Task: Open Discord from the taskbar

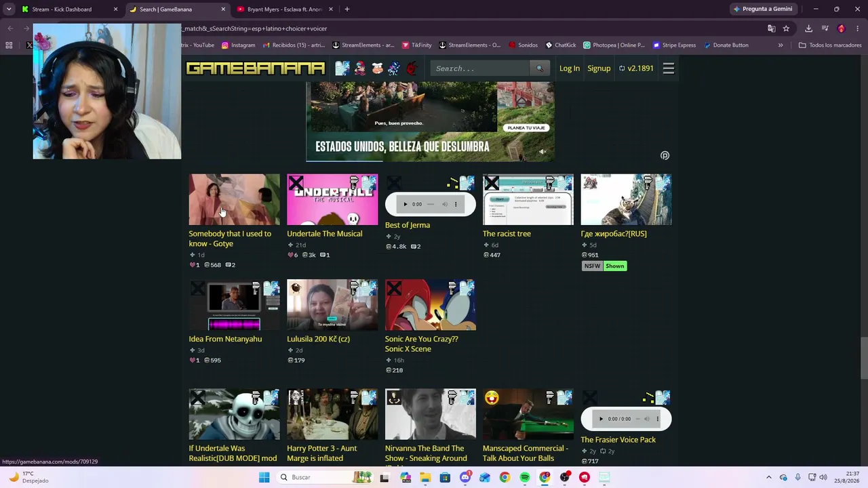Action: tap(465, 477)
